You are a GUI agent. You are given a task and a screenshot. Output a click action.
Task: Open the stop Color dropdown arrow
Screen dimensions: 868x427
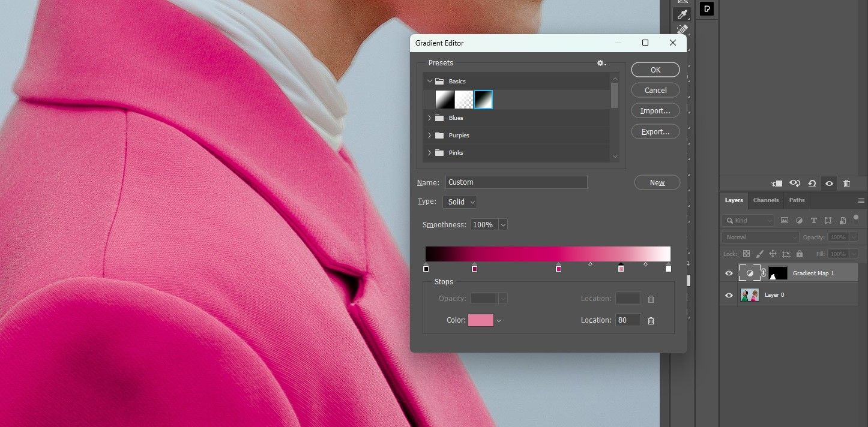499,321
